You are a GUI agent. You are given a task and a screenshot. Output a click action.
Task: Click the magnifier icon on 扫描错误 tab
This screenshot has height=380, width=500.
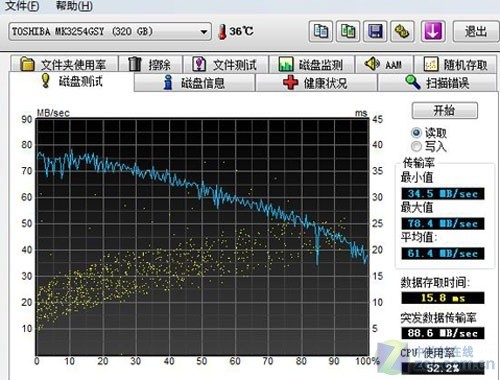coord(413,82)
